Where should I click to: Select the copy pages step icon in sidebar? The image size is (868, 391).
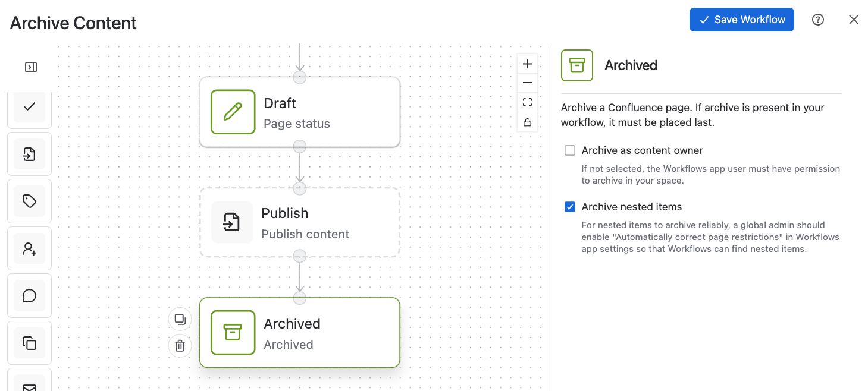pos(29,343)
